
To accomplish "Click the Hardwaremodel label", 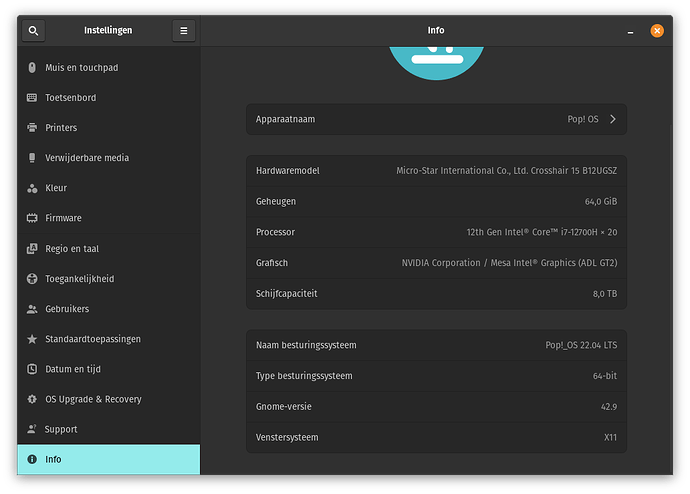I will [288, 171].
